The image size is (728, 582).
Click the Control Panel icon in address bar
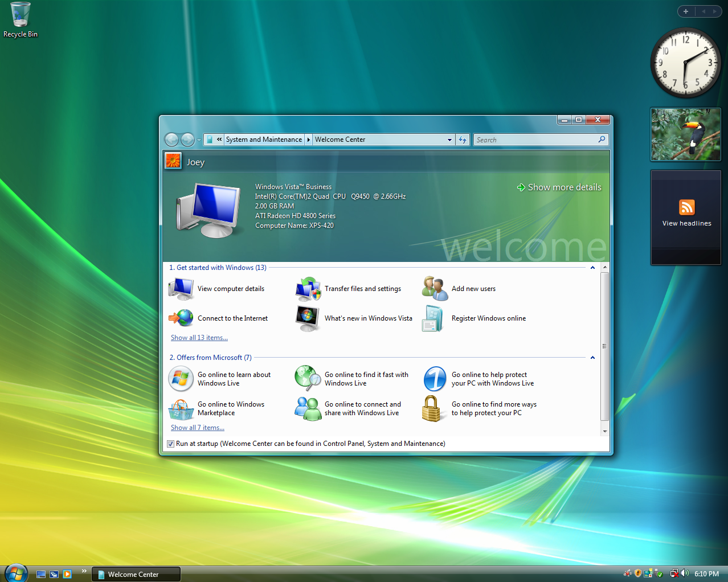click(x=209, y=140)
